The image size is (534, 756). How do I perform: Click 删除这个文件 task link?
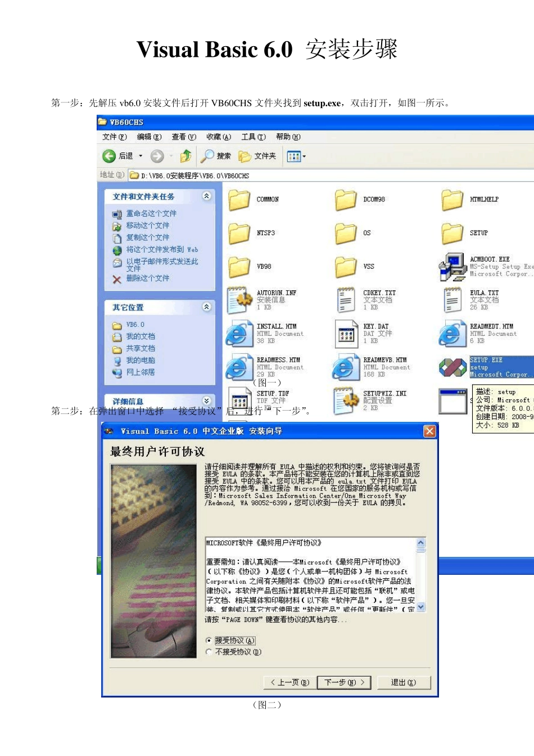pyautogui.click(x=148, y=278)
